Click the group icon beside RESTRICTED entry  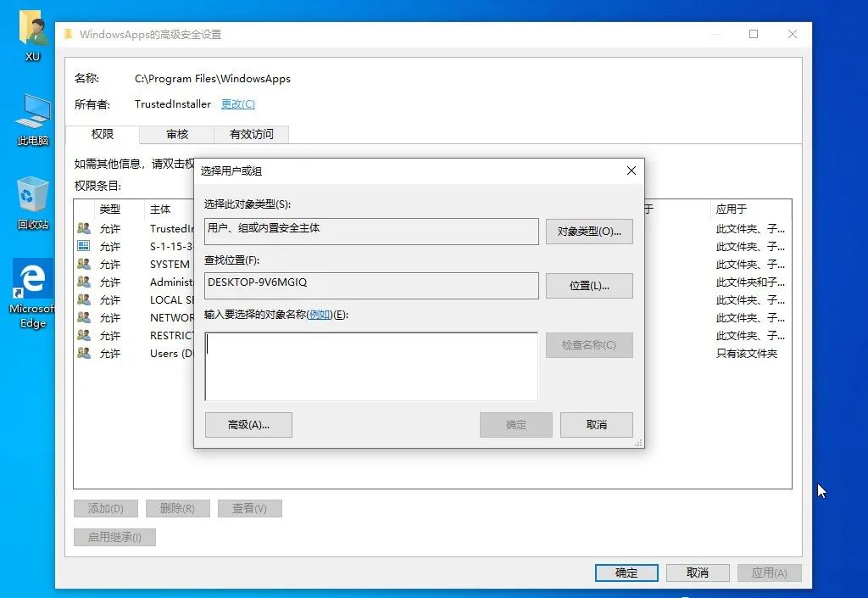[84, 335]
